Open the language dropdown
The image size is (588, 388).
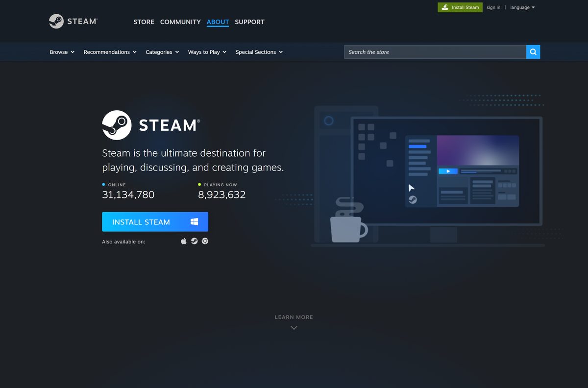(x=522, y=7)
